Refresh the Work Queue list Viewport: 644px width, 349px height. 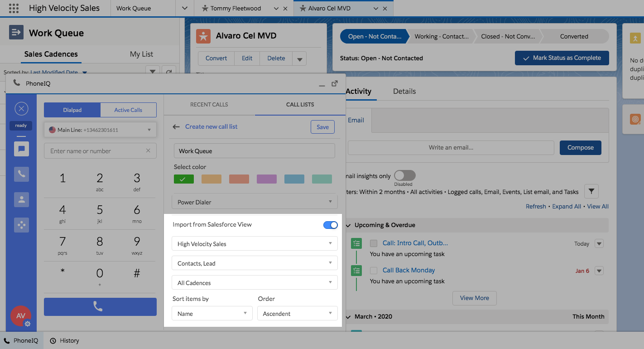(x=169, y=72)
